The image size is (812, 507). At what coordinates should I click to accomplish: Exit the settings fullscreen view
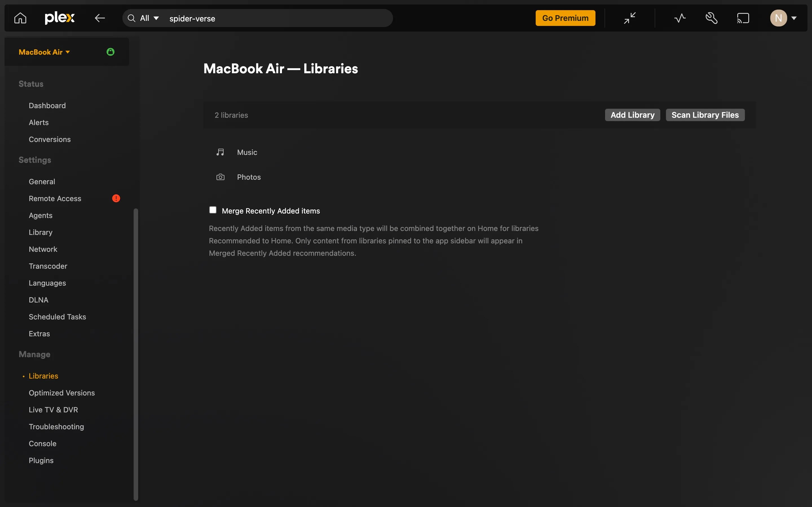(x=630, y=18)
